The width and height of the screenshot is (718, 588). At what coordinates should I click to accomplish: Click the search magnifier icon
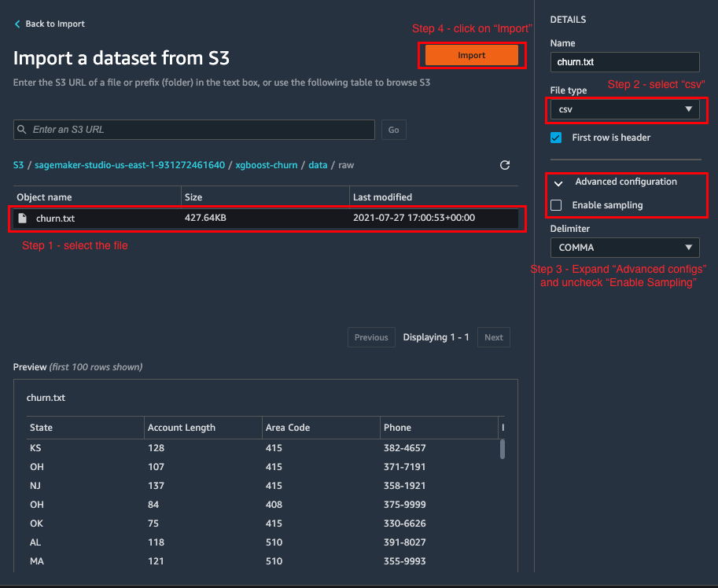pos(21,130)
